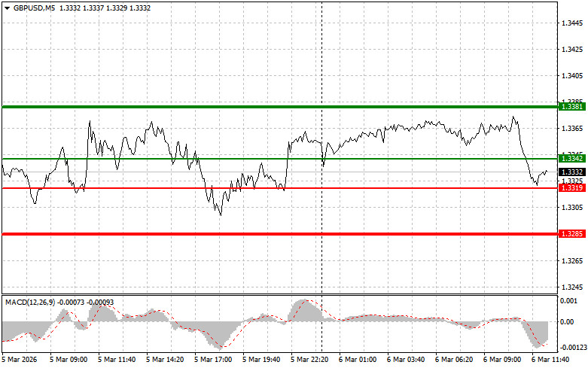
Task: Select the thick green line at 1.3381
Action: [226, 107]
